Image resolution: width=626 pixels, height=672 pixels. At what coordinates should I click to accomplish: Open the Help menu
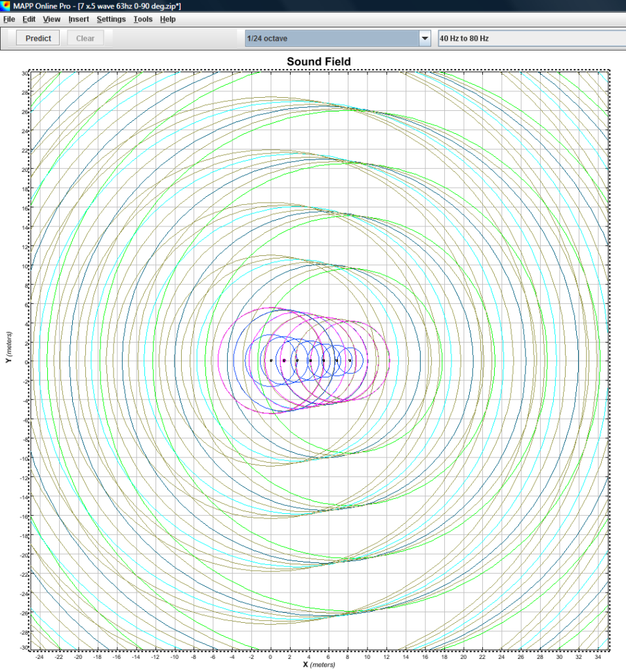(167, 19)
